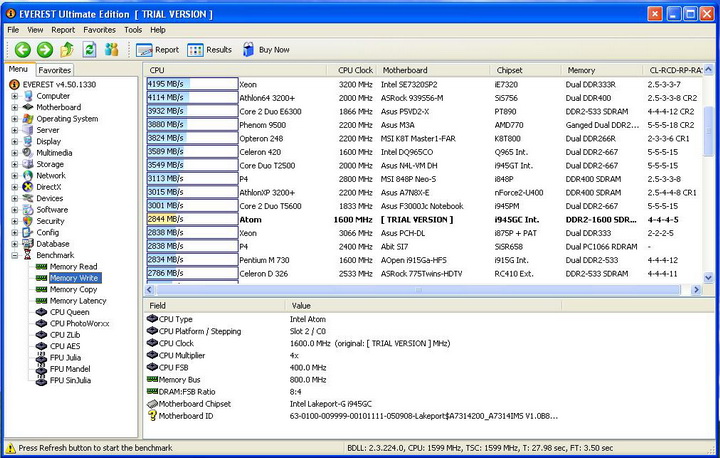This screenshot has width=720, height=458.
Task: Select the Devices icon in tree
Action: point(28,198)
